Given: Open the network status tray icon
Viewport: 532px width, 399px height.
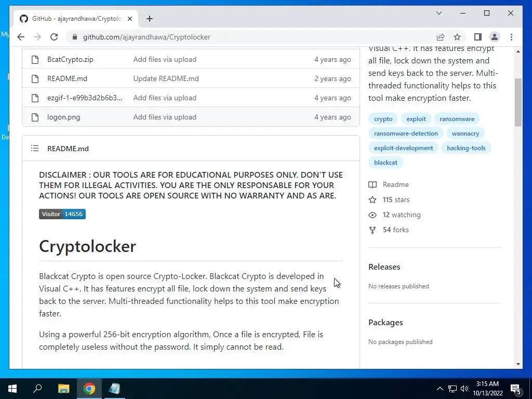Looking at the screenshot, I should click(x=453, y=389).
